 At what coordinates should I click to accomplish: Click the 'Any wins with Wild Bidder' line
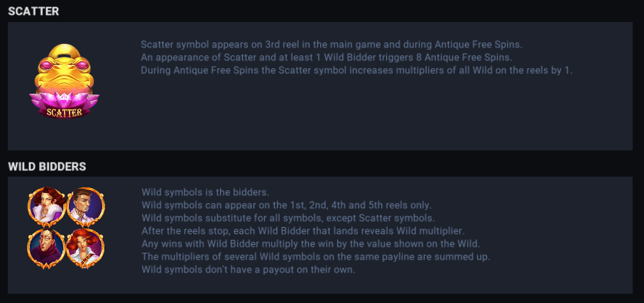point(306,243)
